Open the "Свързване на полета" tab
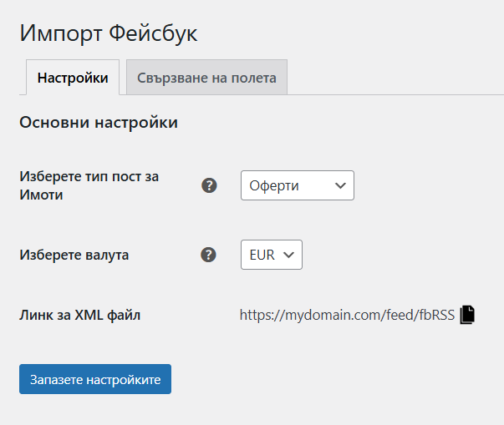The height and width of the screenshot is (425, 504). point(206,78)
